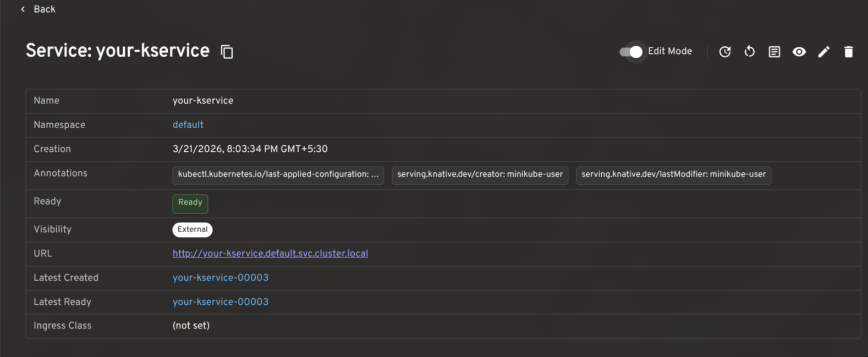Click the eye view icon
This screenshot has height=357, width=868.
coord(799,52)
